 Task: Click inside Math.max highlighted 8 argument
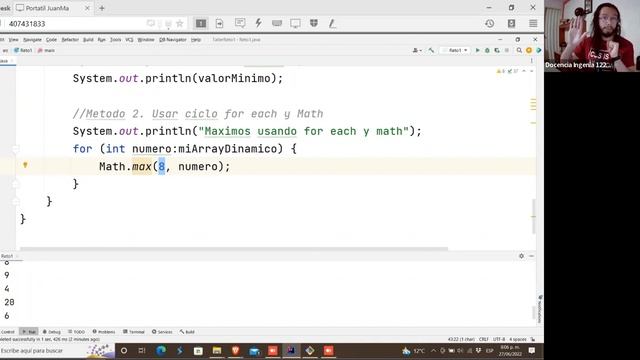click(162, 166)
